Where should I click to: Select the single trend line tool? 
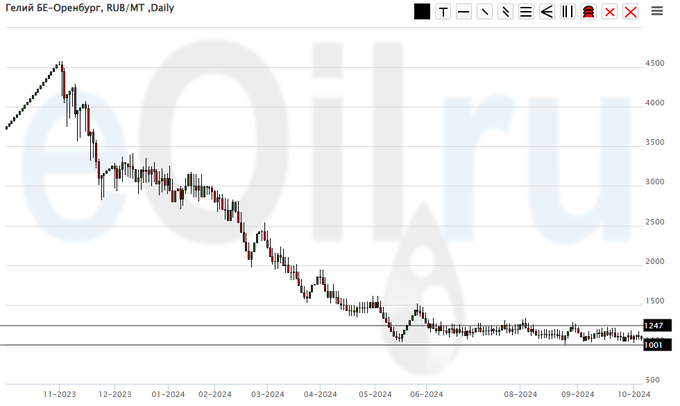click(x=485, y=12)
